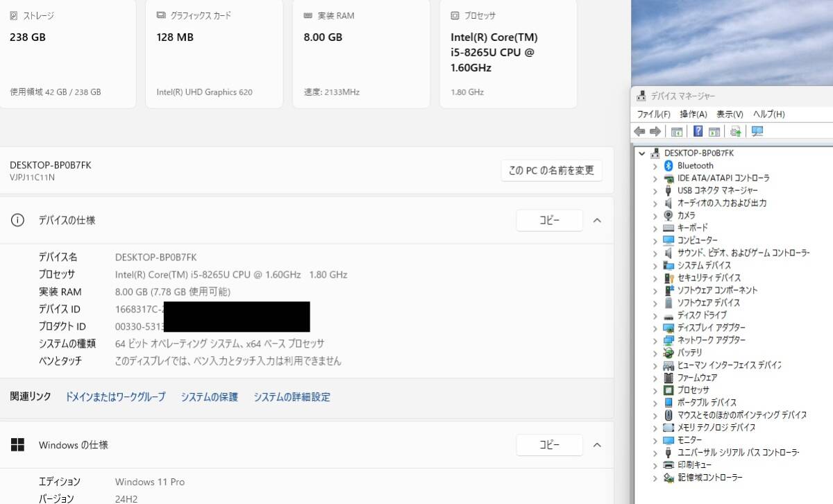Image resolution: width=833 pixels, height=504 pixels.
Task: Toggle the console tree pane toolbar icon
Action: pos(676,131)
